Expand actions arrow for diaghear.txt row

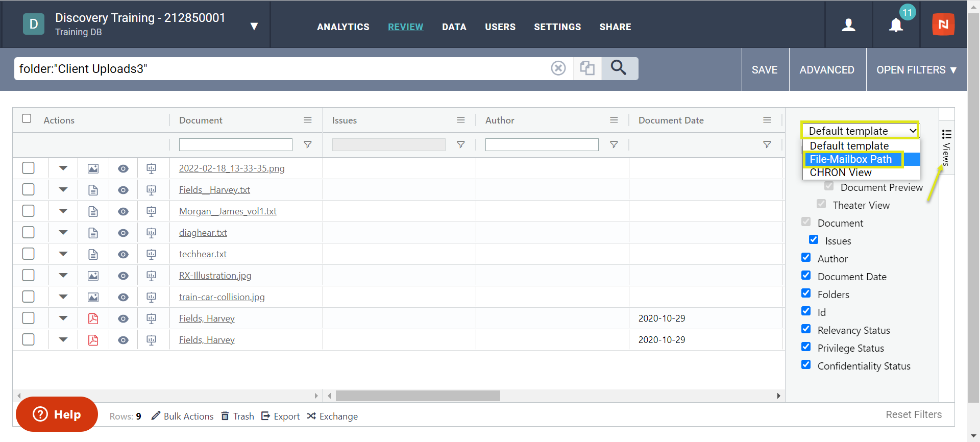point(63,233)
